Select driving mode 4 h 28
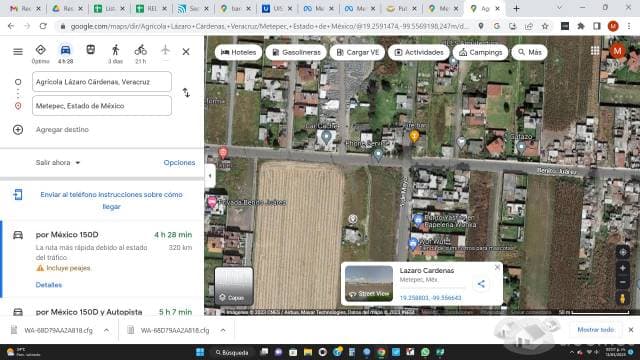The image size is (640, 360). [x=65, y=54]
